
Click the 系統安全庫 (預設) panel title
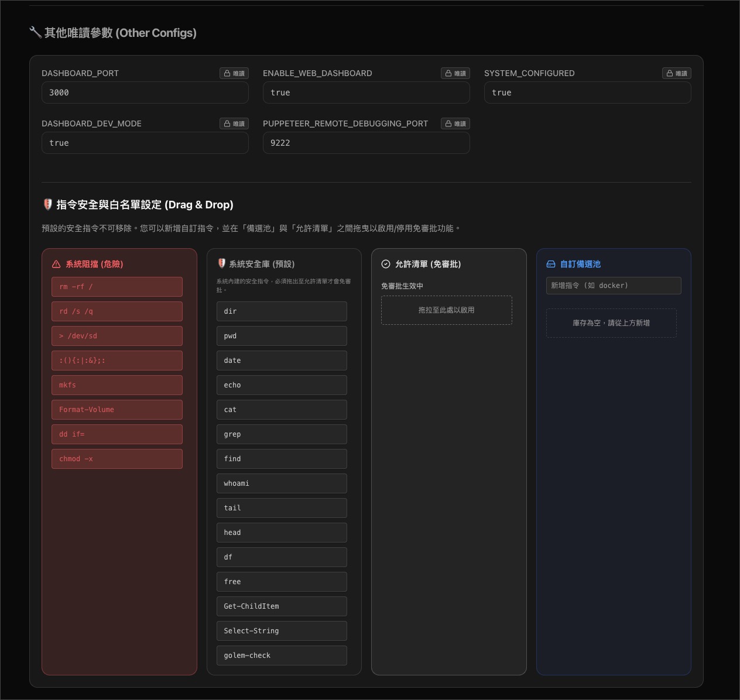click(262, 264)
